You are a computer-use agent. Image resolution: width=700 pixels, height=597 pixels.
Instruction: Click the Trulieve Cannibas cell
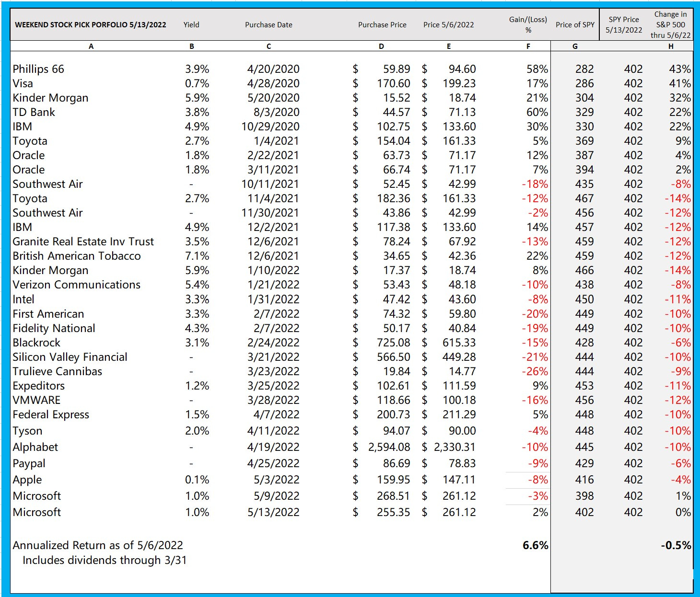pyautogui.click(x=58, y=371)
